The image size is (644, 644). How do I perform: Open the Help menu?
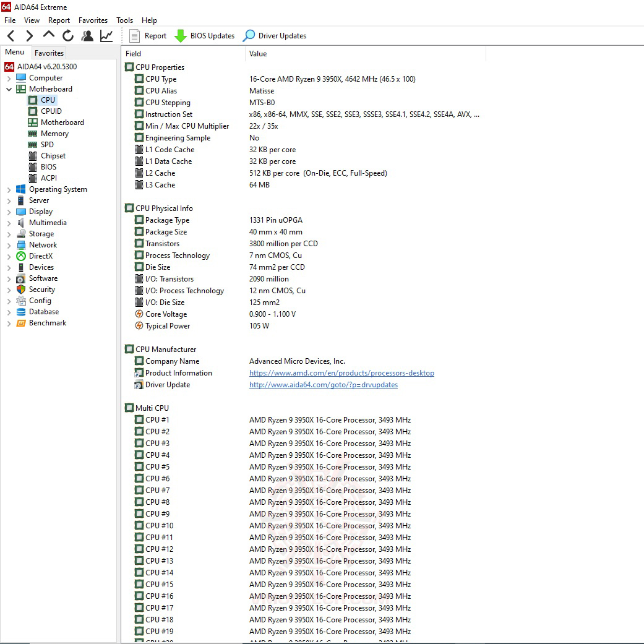[149, 20]
